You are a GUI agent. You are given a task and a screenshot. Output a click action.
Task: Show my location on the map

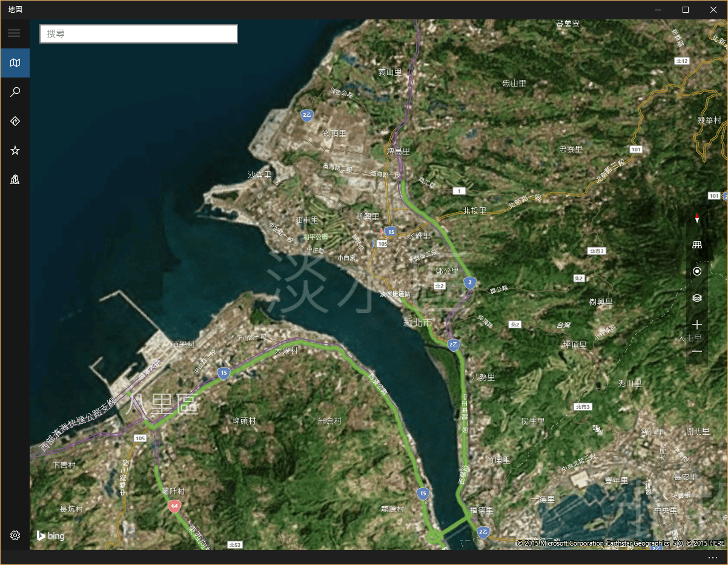click(x=697, y=271)
